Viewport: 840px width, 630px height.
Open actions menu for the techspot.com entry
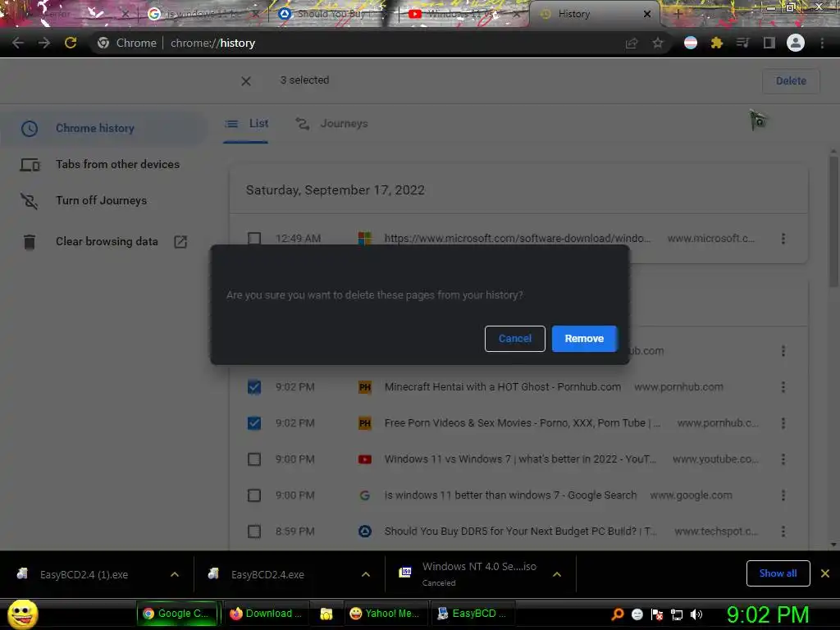coord(783,532)
